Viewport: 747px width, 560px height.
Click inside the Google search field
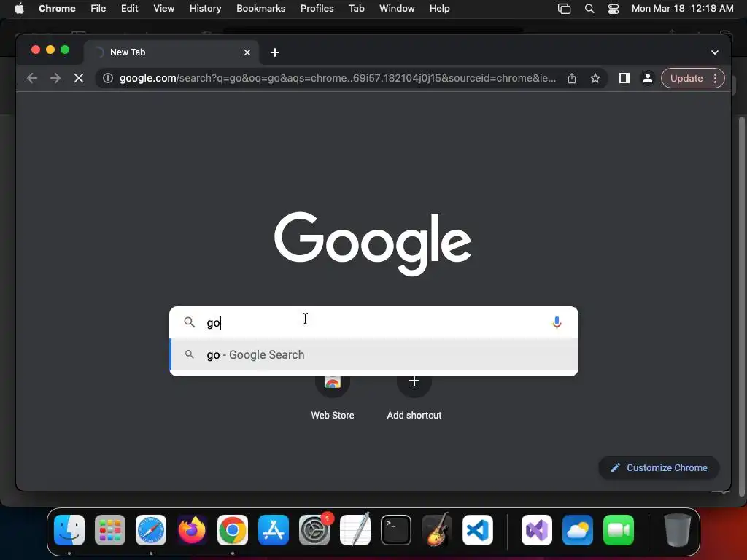(x=374, y=322)
